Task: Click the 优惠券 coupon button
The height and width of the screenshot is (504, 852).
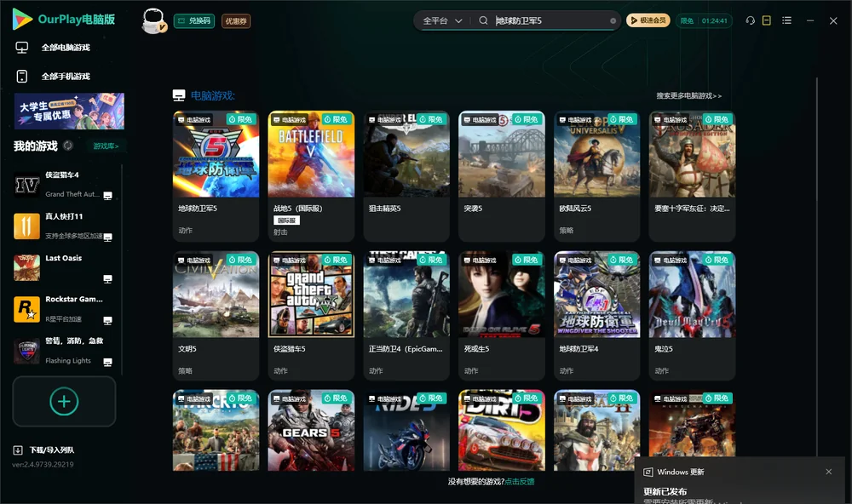Action: click(x=236, y=21)
